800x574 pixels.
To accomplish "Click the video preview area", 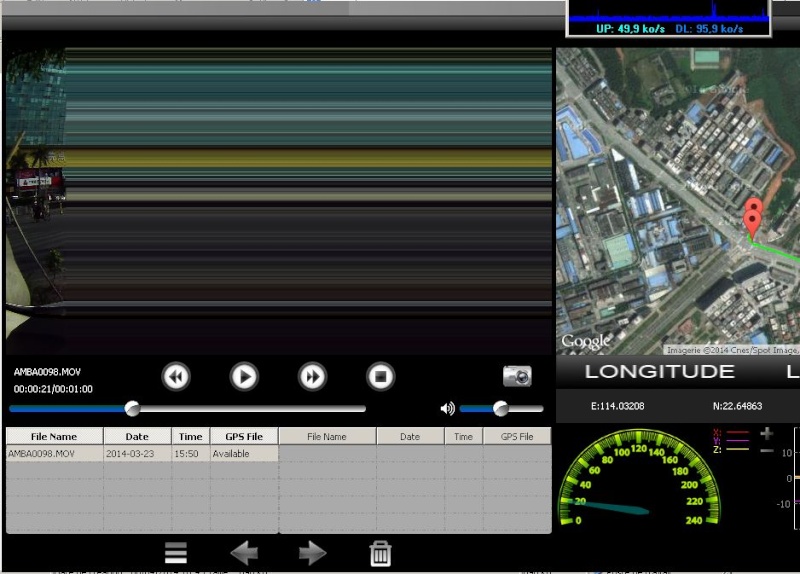I will click(279, 201).
